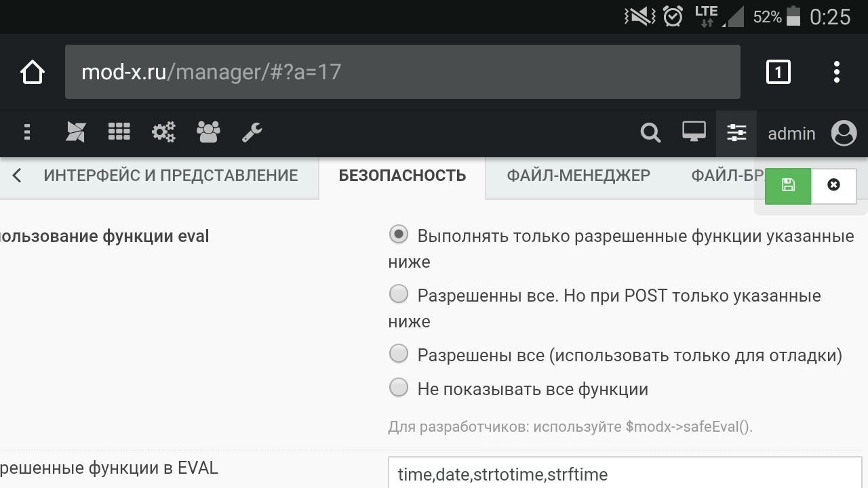Open the tools wrench icon
The height and width of the screenshot is (488, 868).
252,132
